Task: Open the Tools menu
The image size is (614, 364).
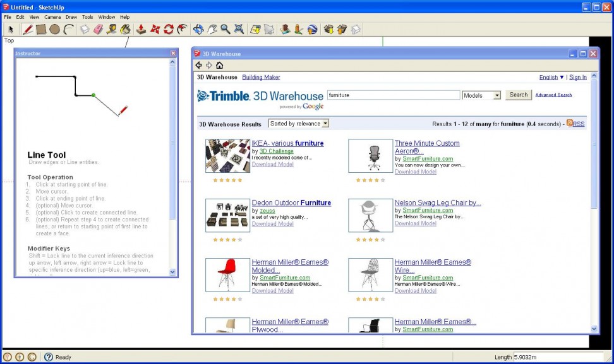Action: coord(87,17)
